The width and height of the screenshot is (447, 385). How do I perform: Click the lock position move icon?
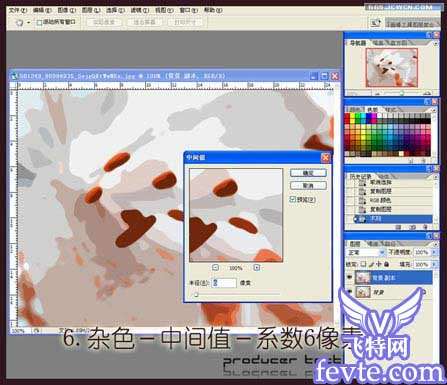379,264
